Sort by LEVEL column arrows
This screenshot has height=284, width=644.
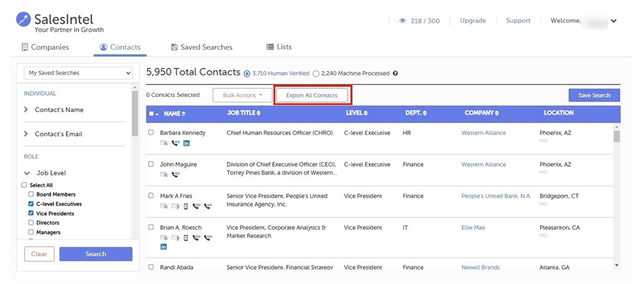365,113
